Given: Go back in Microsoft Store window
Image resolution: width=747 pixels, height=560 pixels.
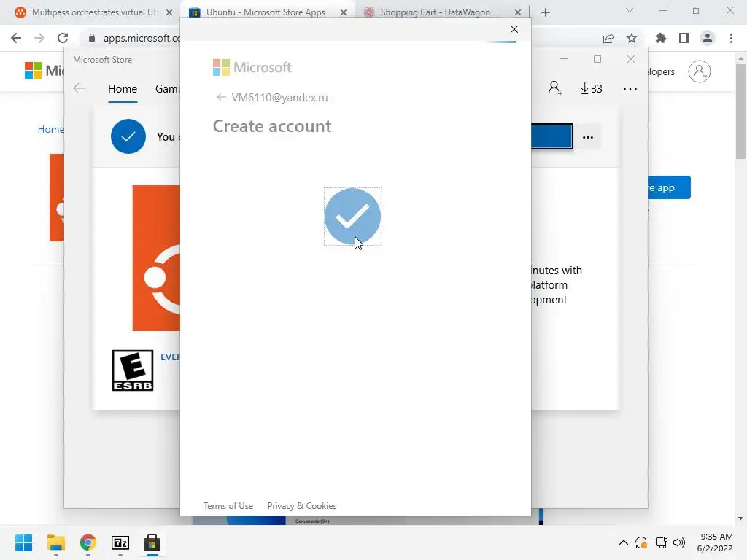Looking at the screenshot, I should pos(79,88).
